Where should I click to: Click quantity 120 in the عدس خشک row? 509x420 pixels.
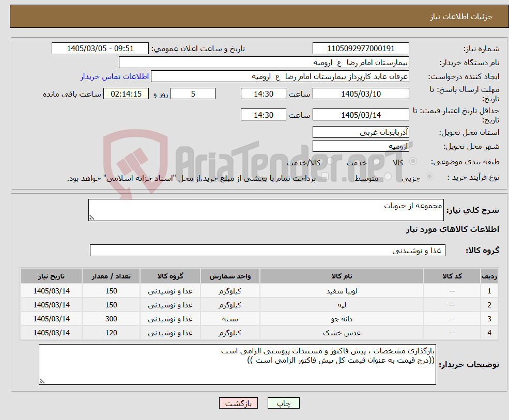(x=111, y=333)
